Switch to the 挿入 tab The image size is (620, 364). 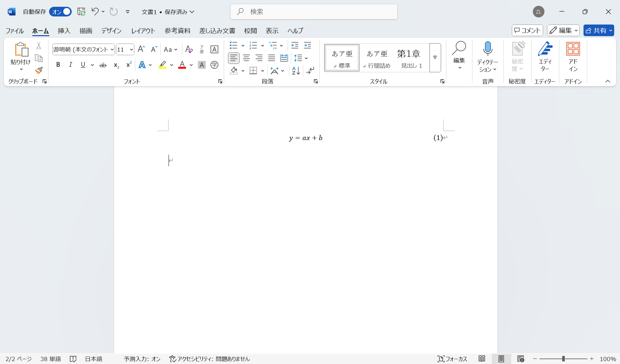click(x=64, y=31)
